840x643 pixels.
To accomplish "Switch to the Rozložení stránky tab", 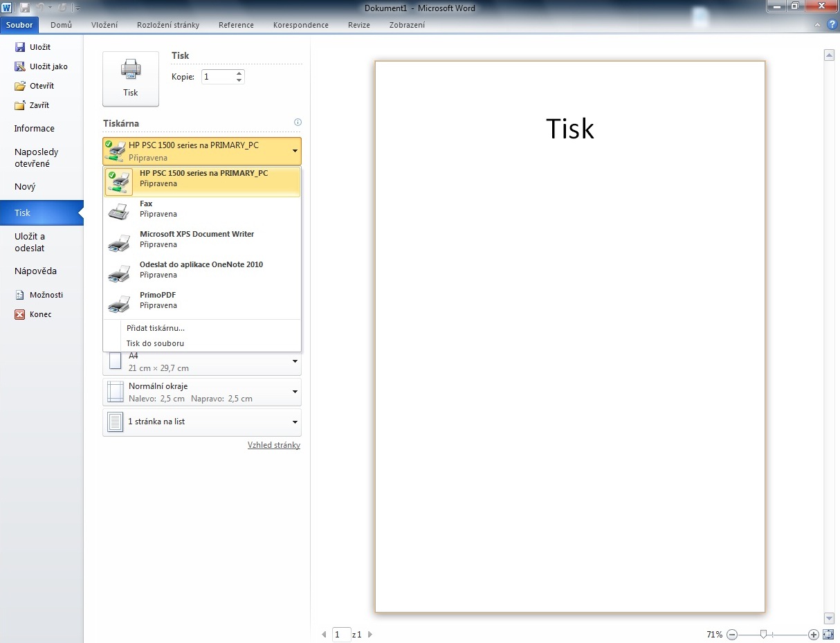I will (168, 25).
